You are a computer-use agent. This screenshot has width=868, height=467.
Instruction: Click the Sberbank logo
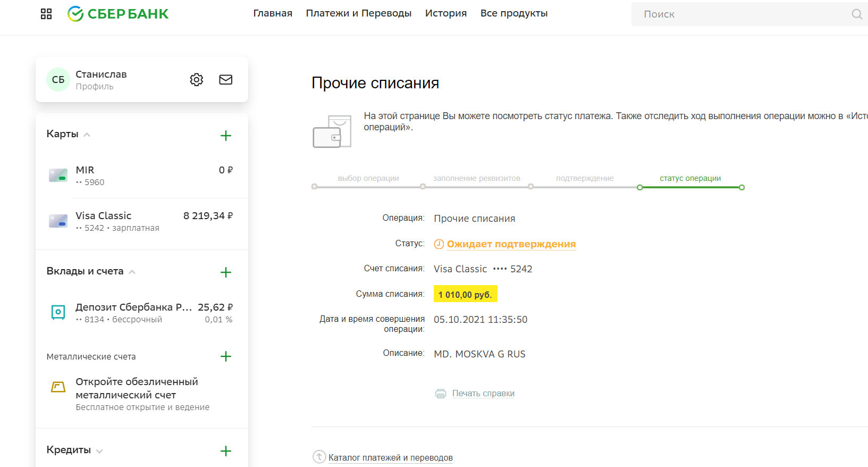[x=118, y=14]
